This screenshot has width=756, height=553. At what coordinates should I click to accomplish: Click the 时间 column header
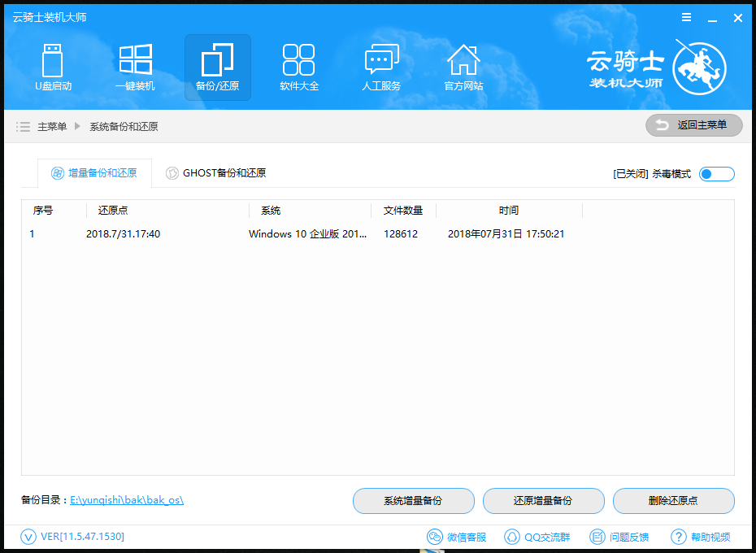pyautogui.click(x=509, y=211)
